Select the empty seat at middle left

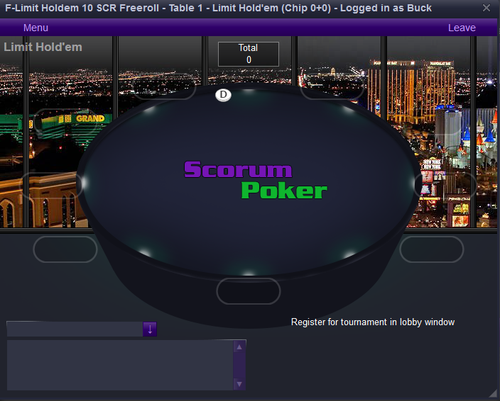point(53,185)
